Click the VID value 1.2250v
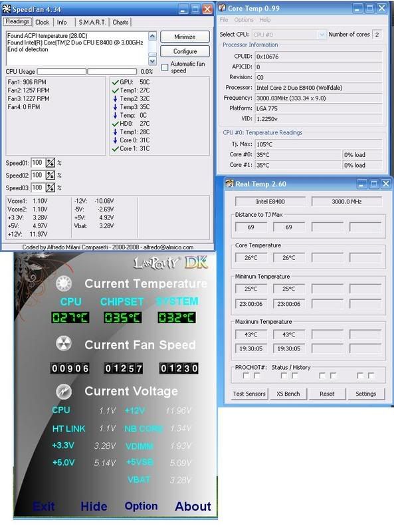This screenshot has width=394, height=532. tap(318, 119)
